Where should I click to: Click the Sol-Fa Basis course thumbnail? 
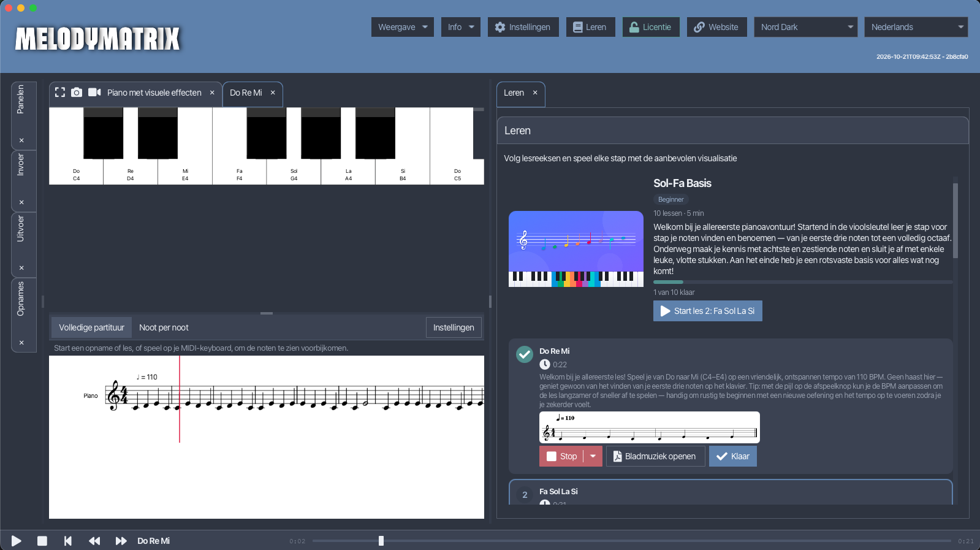coord(576,249)
